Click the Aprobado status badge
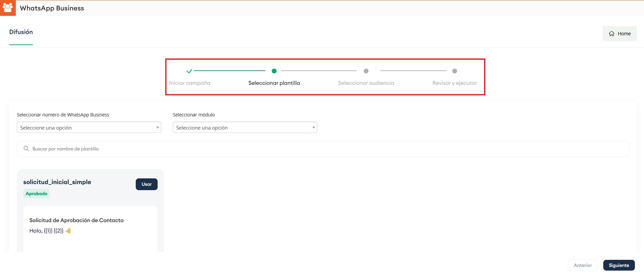Image resolution: width=644 pixels, height=278 pixels. click(x=36, y=194)
